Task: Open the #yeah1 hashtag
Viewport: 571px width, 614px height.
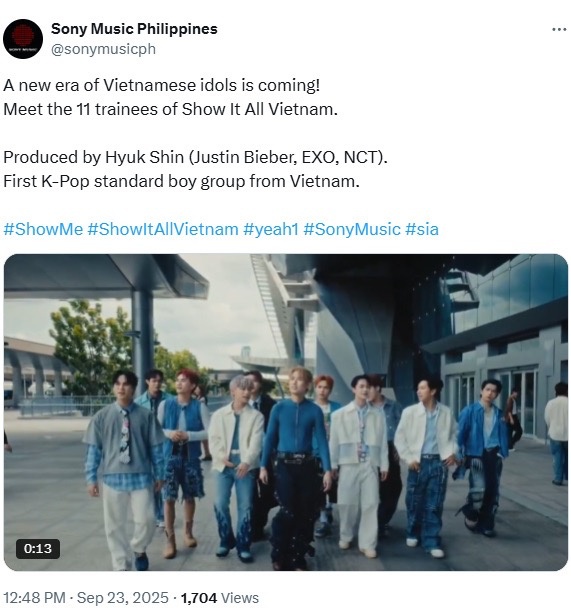Action: (271, 229)
